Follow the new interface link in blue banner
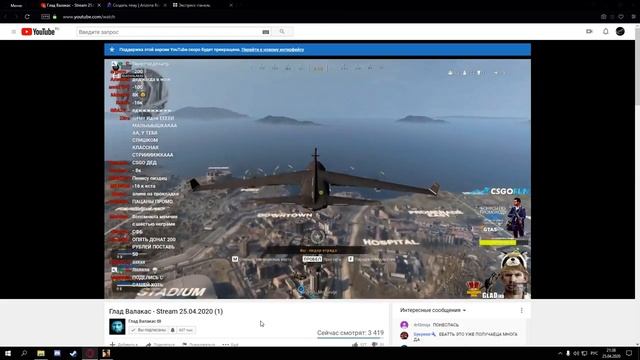The height and width of the screenshot is (360, 640). [272, 49]
